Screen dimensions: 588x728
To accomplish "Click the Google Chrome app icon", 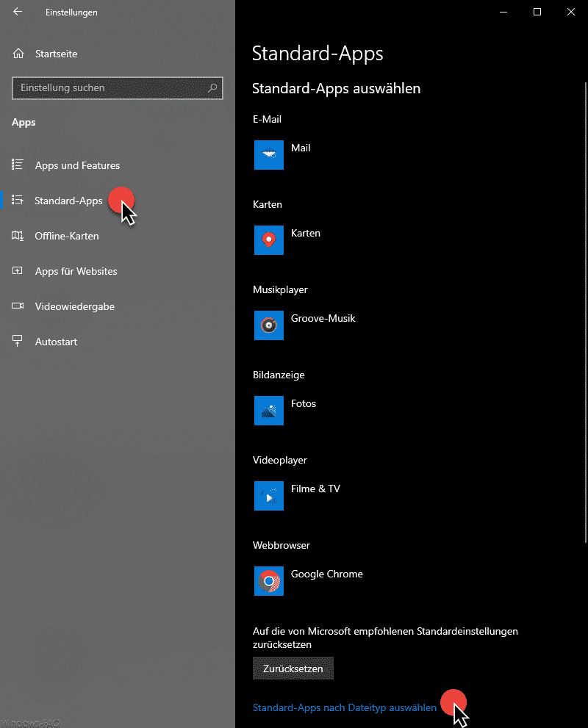I will pos(268,581).
